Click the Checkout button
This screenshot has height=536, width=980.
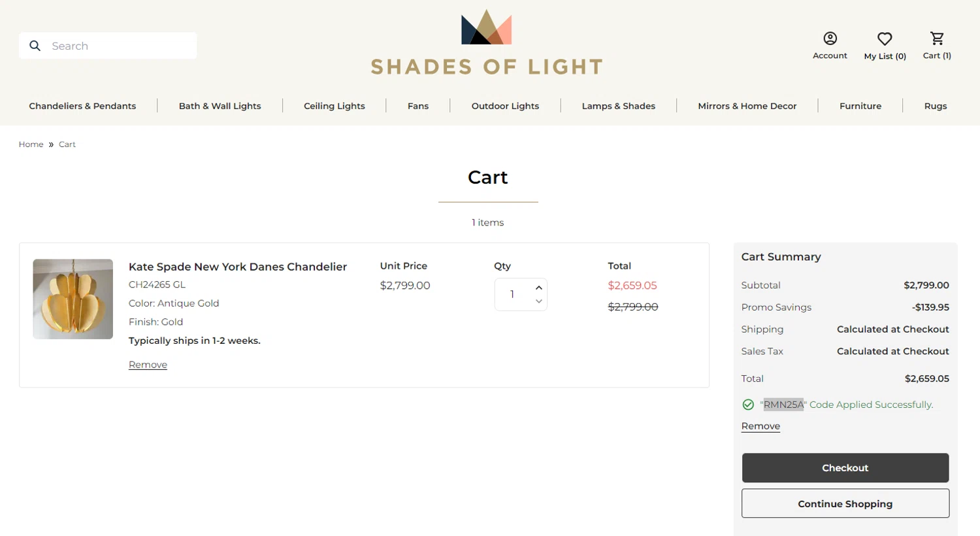coord(845,468)
